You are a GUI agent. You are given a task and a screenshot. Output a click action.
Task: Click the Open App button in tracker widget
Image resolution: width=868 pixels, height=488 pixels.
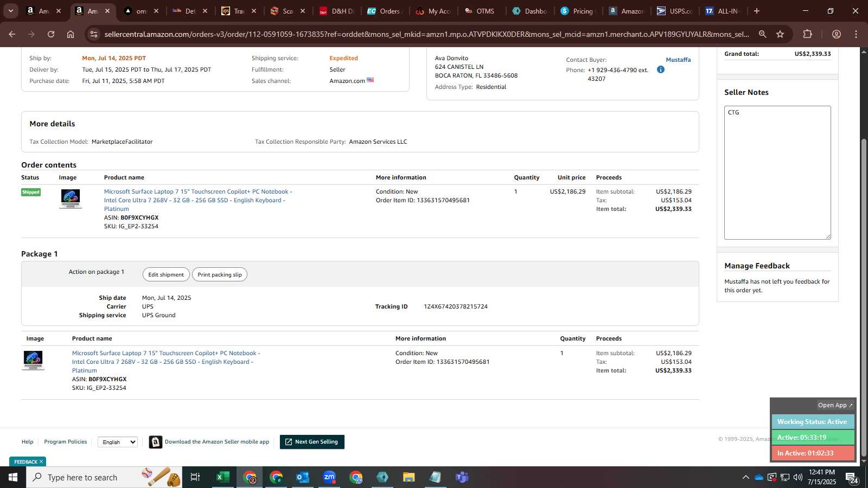coord(835,405)
